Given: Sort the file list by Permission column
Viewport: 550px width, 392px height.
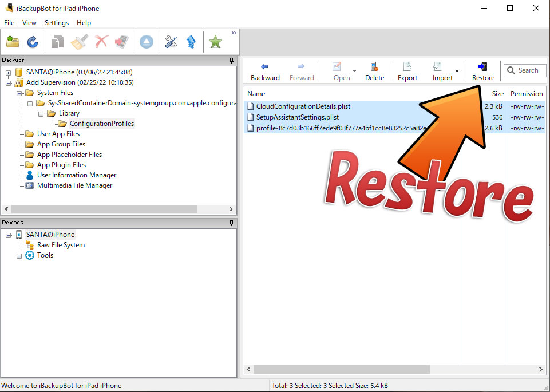Looking at the screenshot, I should (527, 94).
